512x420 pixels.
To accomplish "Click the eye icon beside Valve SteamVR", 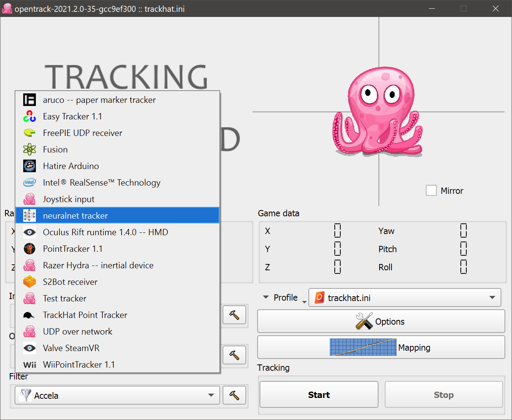I will point(30,348).
